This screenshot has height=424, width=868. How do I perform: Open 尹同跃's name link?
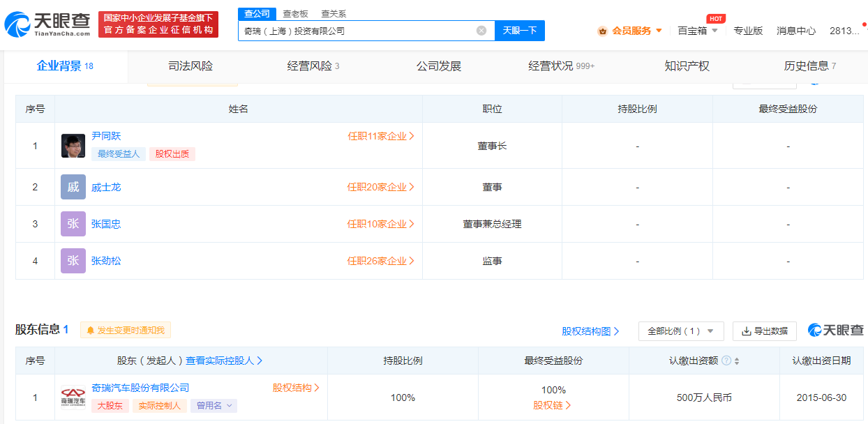click(106, 136)
